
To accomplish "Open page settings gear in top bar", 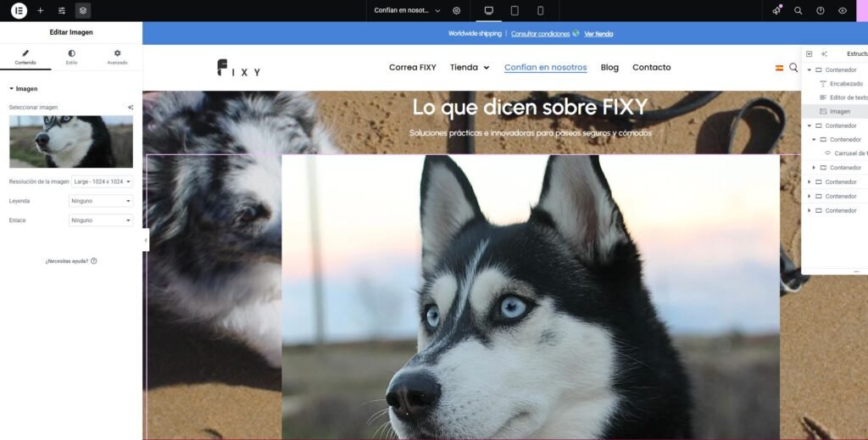I will point(457,11).
